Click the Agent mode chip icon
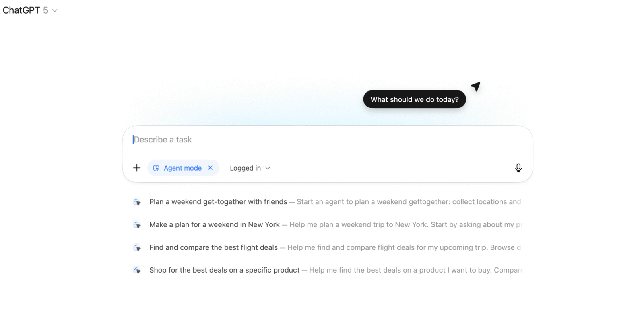This screenshot has height=333, width=644. [156, 168]
